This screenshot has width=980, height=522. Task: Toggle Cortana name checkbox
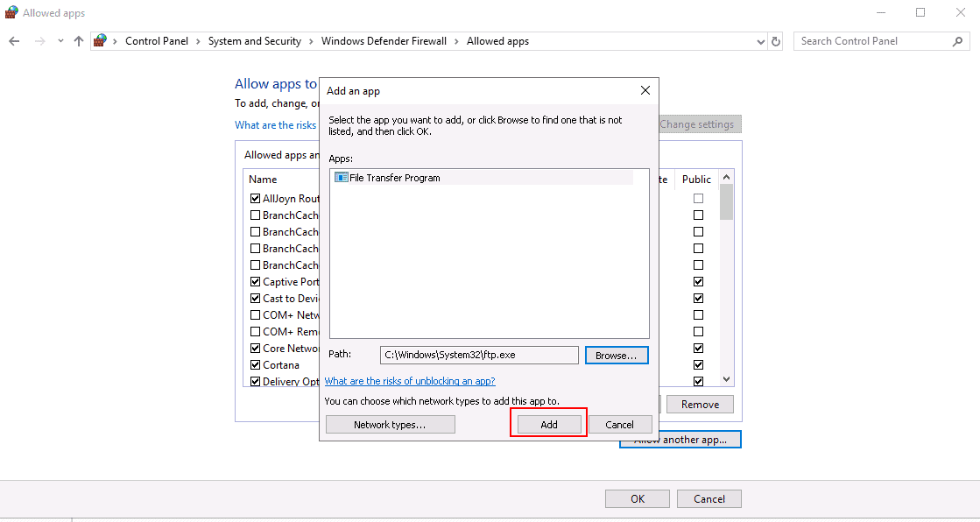pos(255,364)
